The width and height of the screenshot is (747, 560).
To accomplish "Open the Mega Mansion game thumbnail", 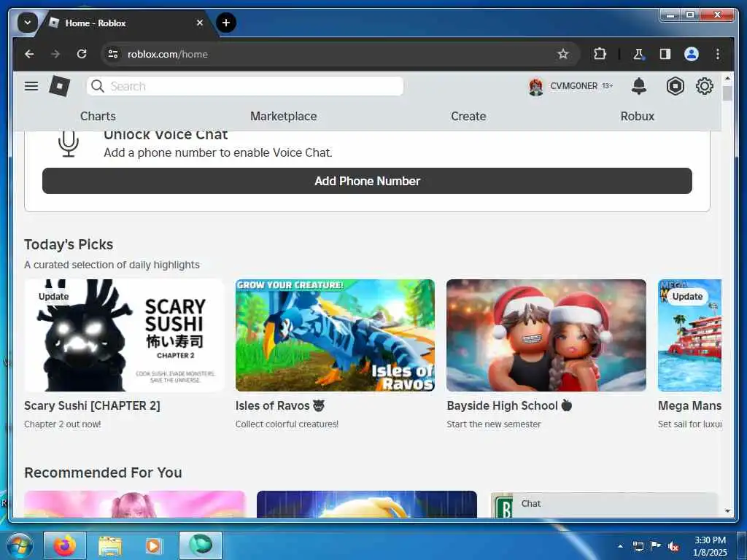I will 689,335.
